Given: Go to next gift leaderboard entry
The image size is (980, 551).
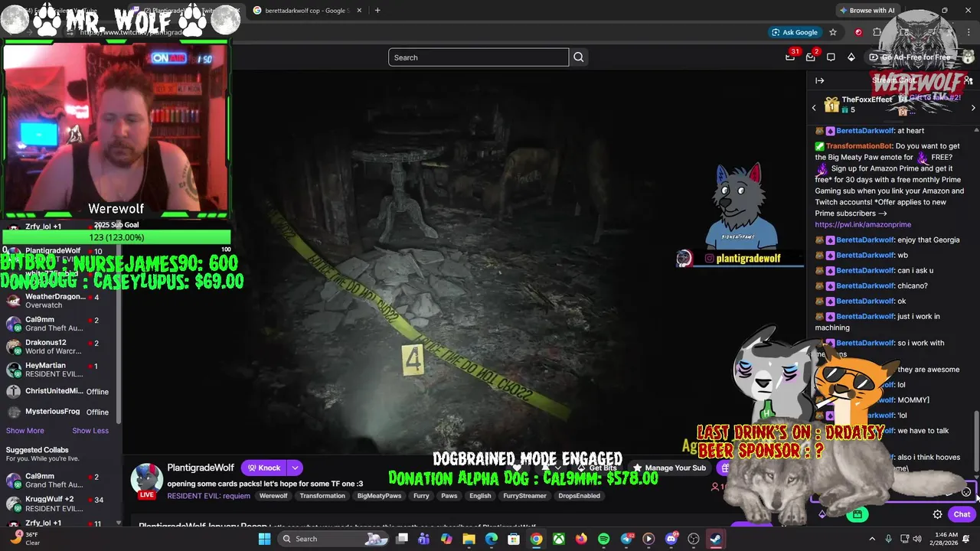Looking at the screenshot, I should coord(973,108).
